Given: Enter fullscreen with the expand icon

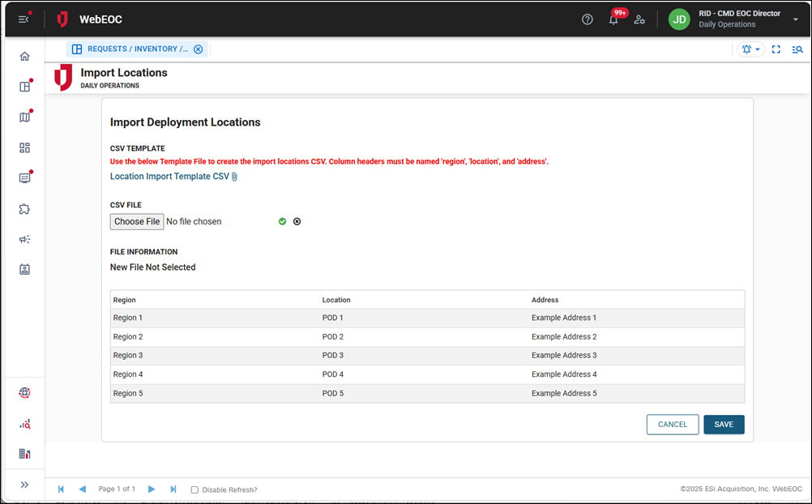Looking at the screenshot, I should coord(776,49).
